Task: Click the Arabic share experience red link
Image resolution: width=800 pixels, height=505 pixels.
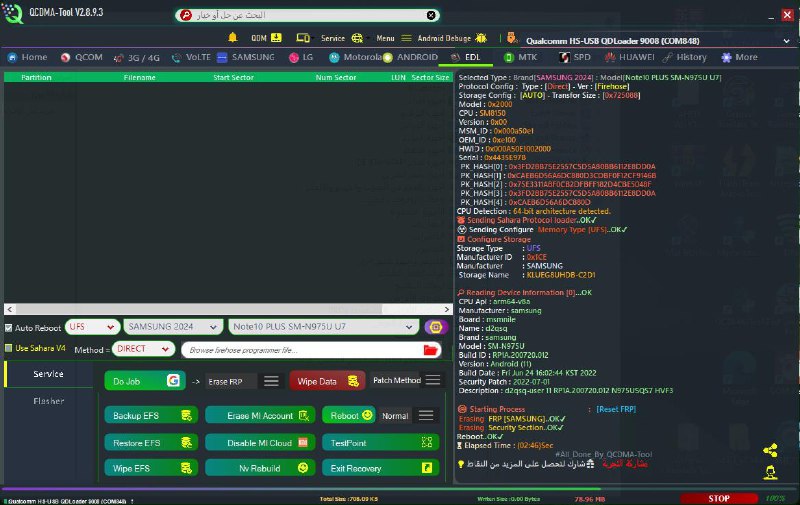Action: [x=624, y=464]
